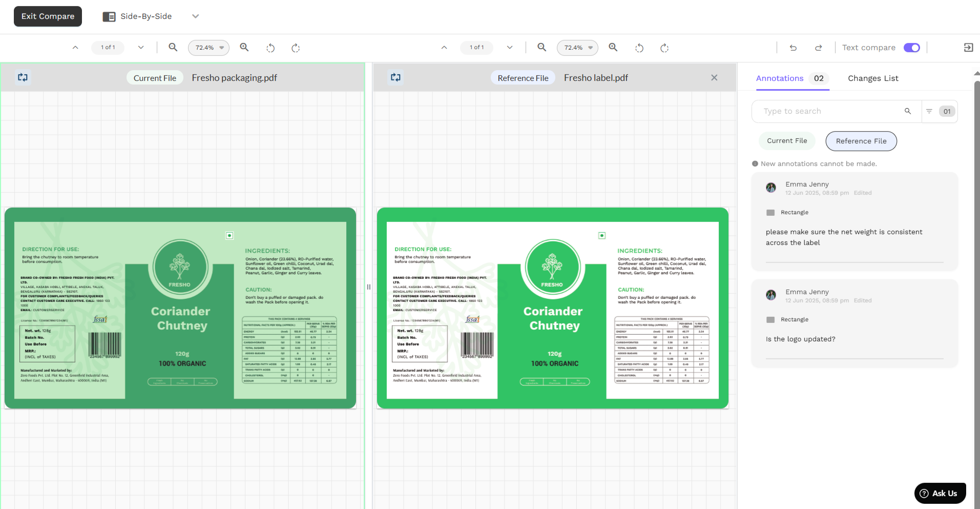
Task: Click the reference file page number field
Action: [x=476, y=47]
